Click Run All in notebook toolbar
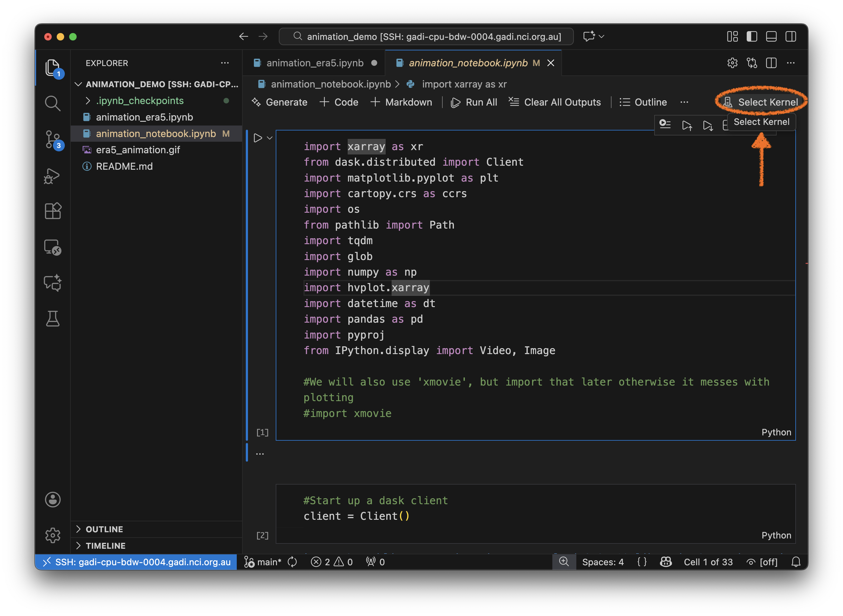 point(474,102)
